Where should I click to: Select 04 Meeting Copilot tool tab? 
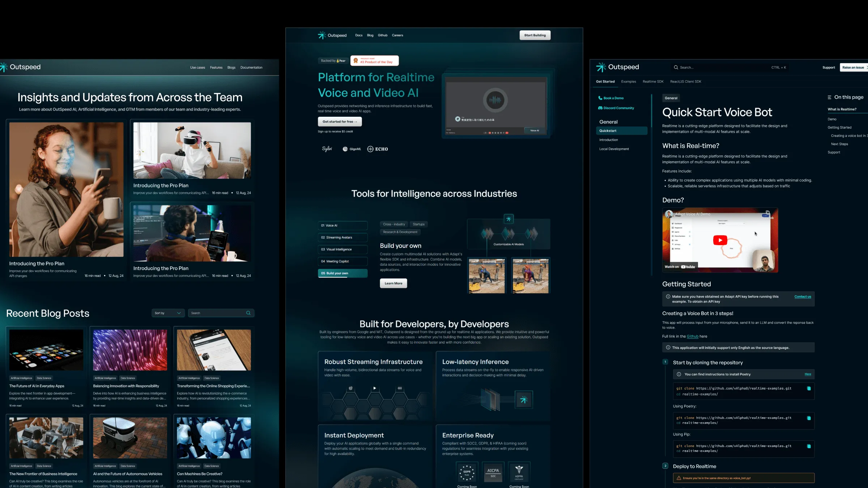click(x=342, y=261)
